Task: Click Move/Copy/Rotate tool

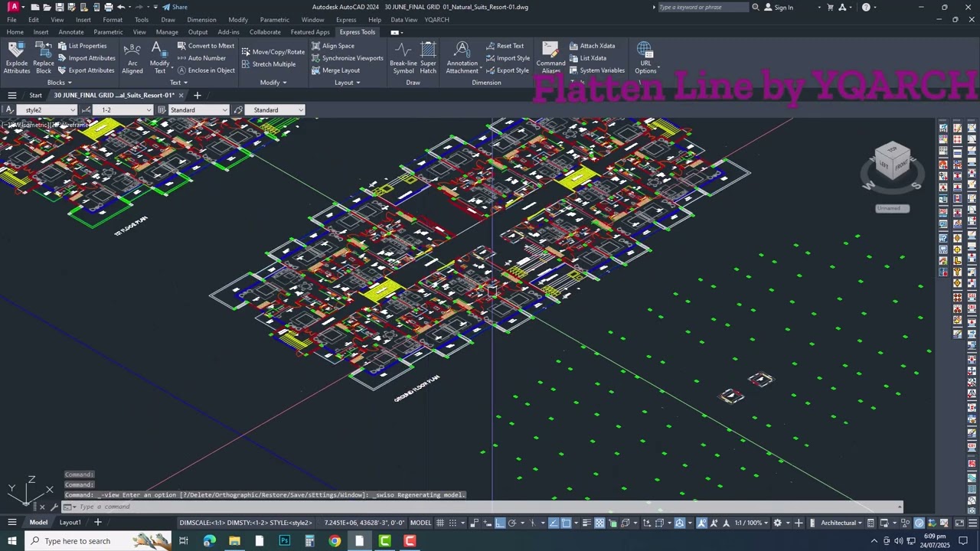Action: [273, 52]
